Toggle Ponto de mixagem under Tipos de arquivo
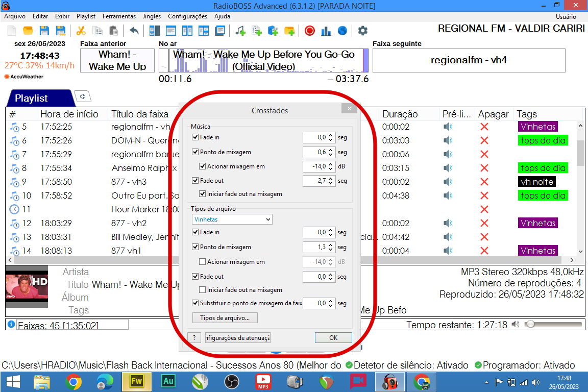 tap(195, 247)
